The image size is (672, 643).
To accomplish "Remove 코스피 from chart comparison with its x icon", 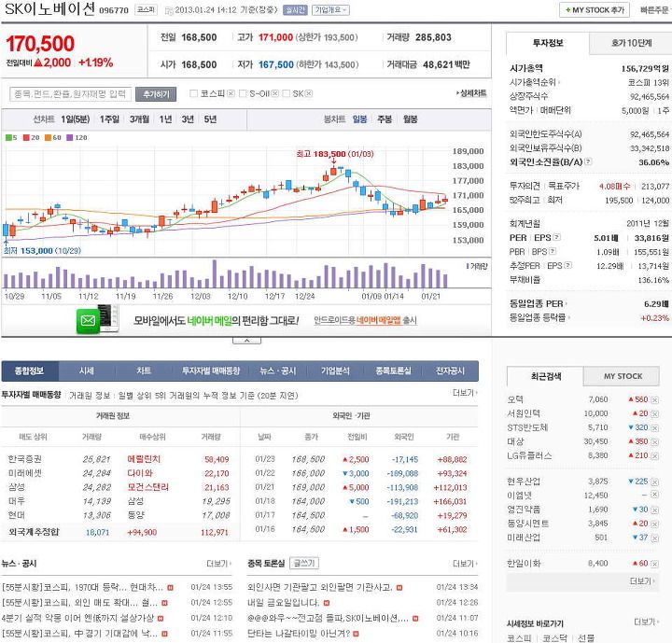I will [x=231, y=93].
